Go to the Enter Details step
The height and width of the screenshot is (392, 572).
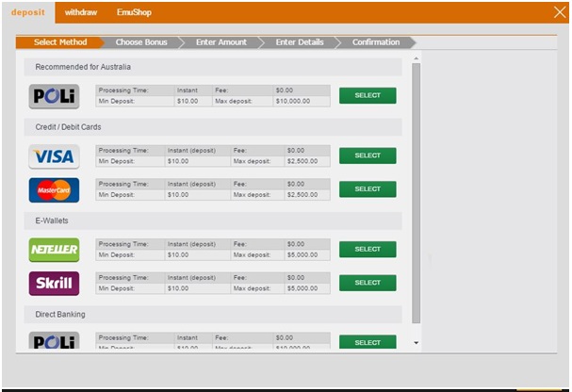pyautogui.click(x=300, y=42)
